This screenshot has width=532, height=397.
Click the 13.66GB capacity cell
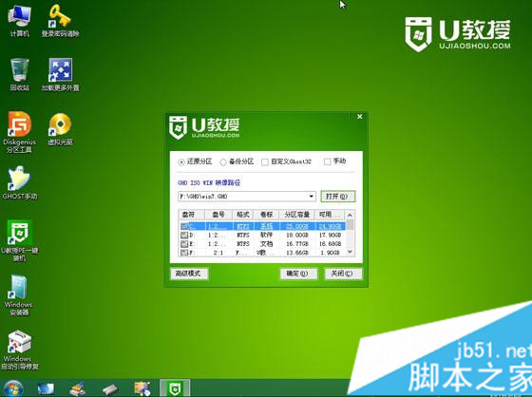(x=296, y=253)
